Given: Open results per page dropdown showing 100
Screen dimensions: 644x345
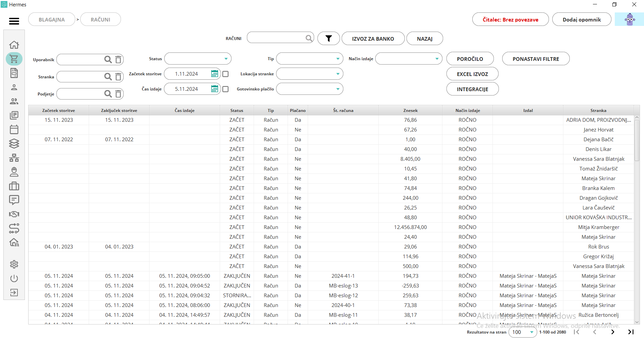Looking at the screenshot, I should (523, 332).
